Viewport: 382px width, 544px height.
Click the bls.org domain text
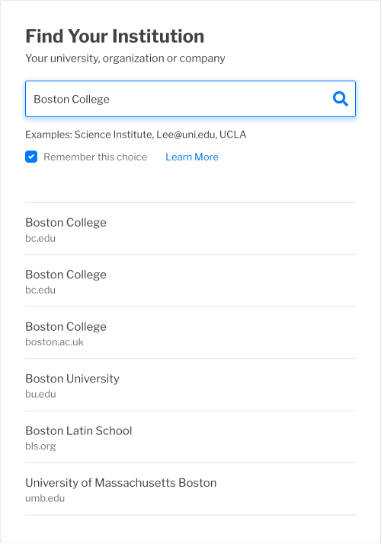pos(41,446)
